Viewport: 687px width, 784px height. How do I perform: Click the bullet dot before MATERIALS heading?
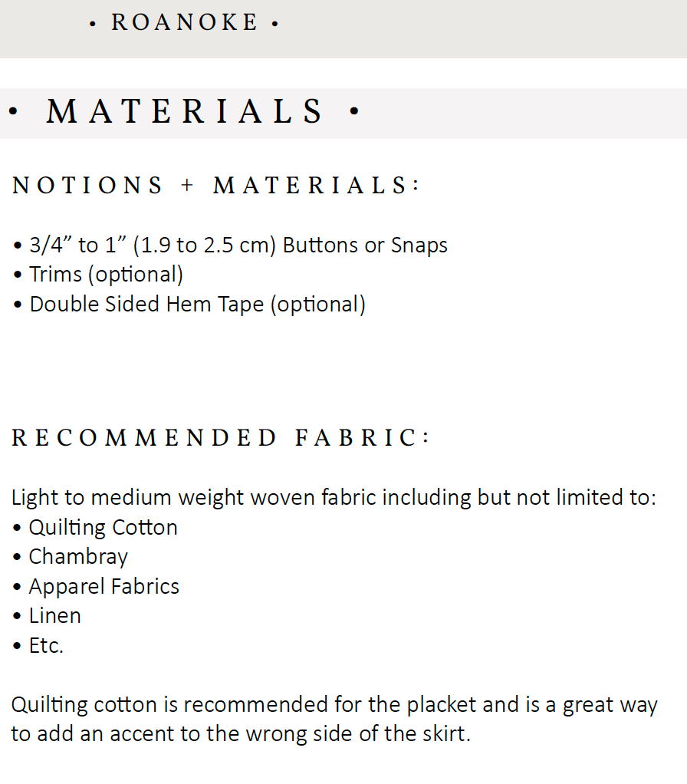tap(12, 113)
